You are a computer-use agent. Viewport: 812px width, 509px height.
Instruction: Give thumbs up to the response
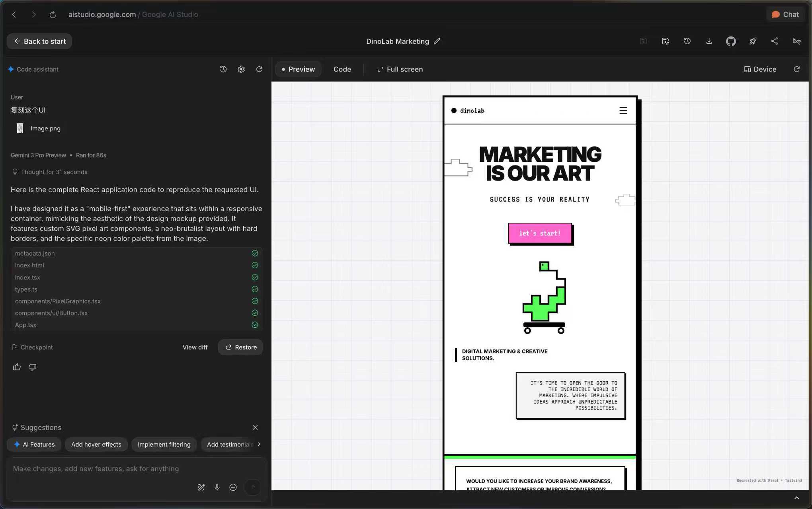click(x=17, y=367)
